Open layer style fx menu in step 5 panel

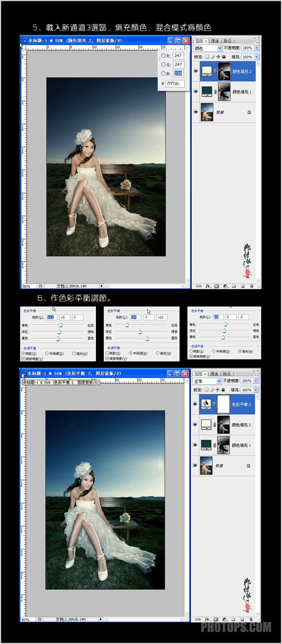(208, 286)
